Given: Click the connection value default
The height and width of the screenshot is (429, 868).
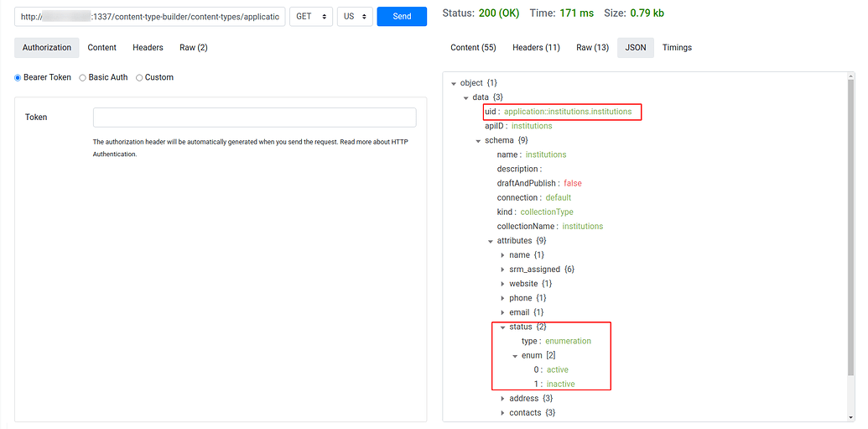Looking at the screenshot, I should 558,198.
